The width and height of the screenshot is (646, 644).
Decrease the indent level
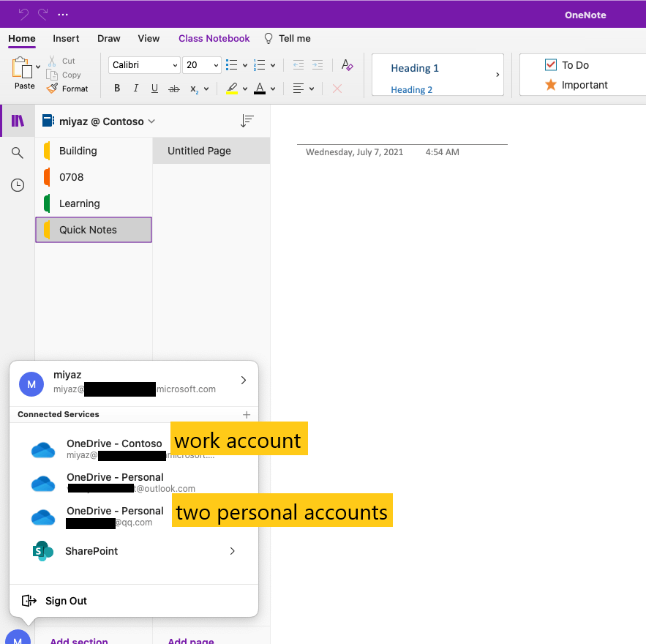click(298, 65)
